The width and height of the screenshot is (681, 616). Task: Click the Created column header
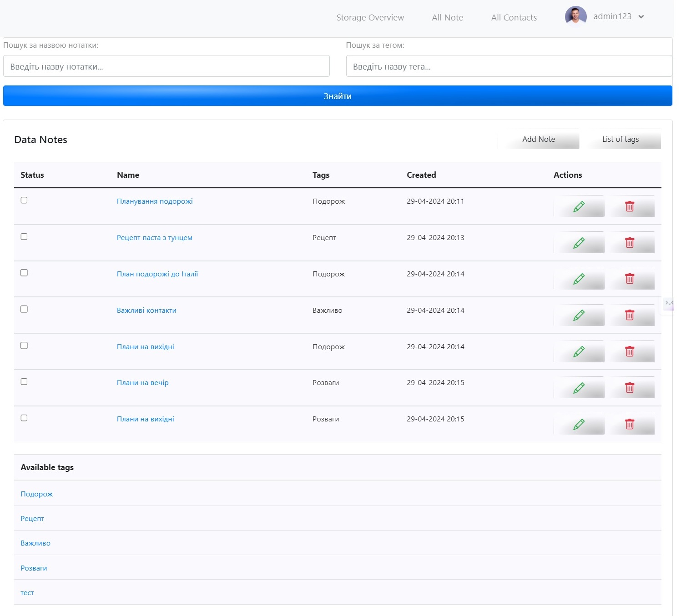pyautogui.click(x=421, y=175)
